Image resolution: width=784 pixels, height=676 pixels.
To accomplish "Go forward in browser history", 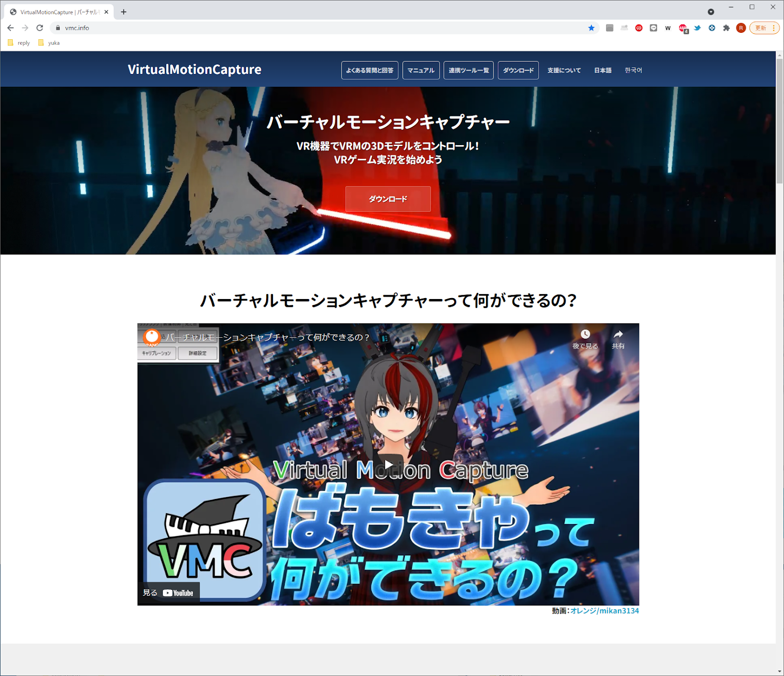I will (x=25, y=28).
